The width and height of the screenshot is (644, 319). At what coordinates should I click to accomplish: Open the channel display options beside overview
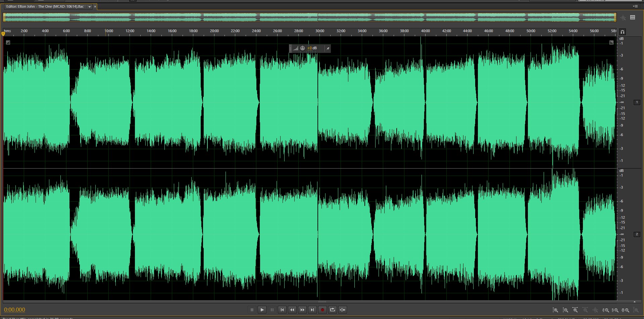coord(633,17)
